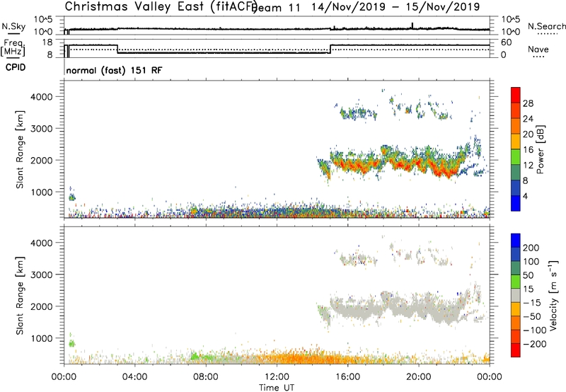Click the 'CPID' label
The image size is (566, 392).
tap(16, 67)
